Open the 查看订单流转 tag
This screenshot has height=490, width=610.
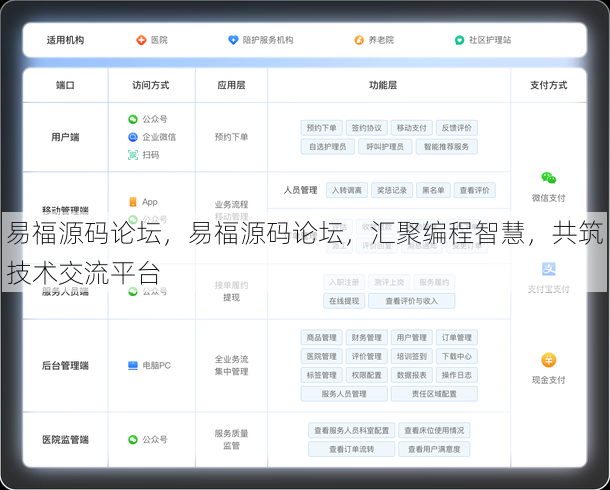(x=352, y=449)
